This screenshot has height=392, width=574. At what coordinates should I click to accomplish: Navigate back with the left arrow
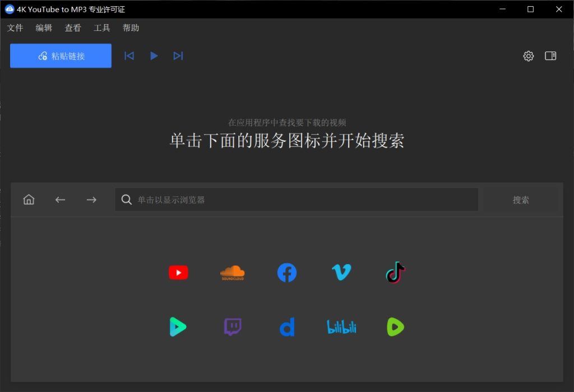[x=60, y=200]
